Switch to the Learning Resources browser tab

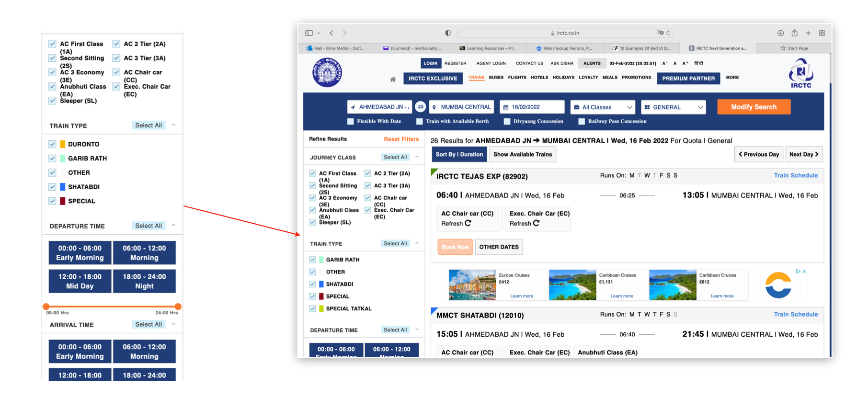tap(488, 48)
